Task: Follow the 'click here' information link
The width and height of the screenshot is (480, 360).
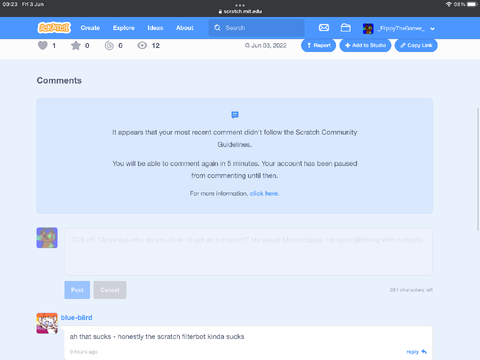Action: 264,193
